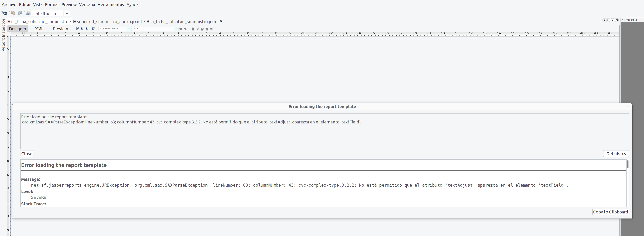This screenshot has height=236, width=644.
Task: Click the 'Stack Trace:' label
Action: pyautogui.click(x=34, y=204)
